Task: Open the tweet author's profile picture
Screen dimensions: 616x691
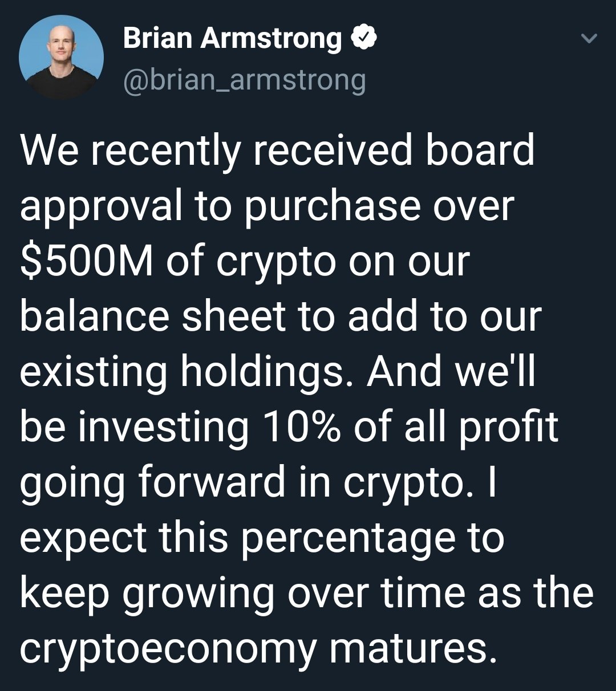Action: point(61,57)
